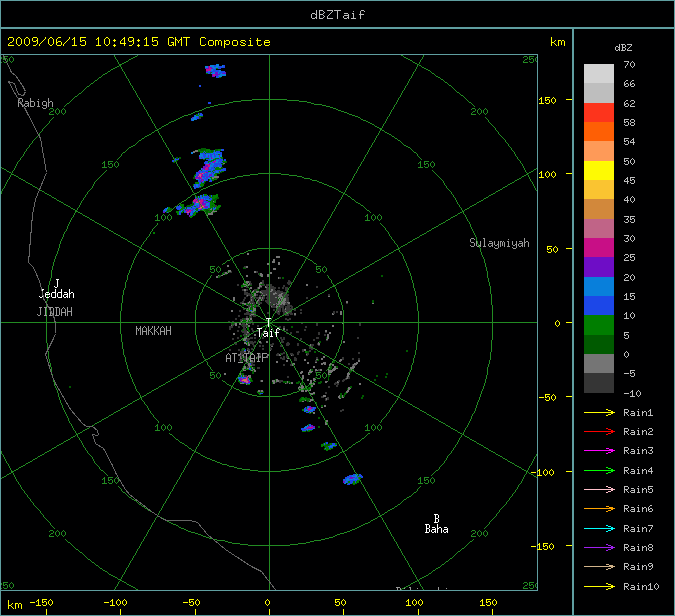
Task: Click the Sulaymiyah label
Action: (499, 243)
